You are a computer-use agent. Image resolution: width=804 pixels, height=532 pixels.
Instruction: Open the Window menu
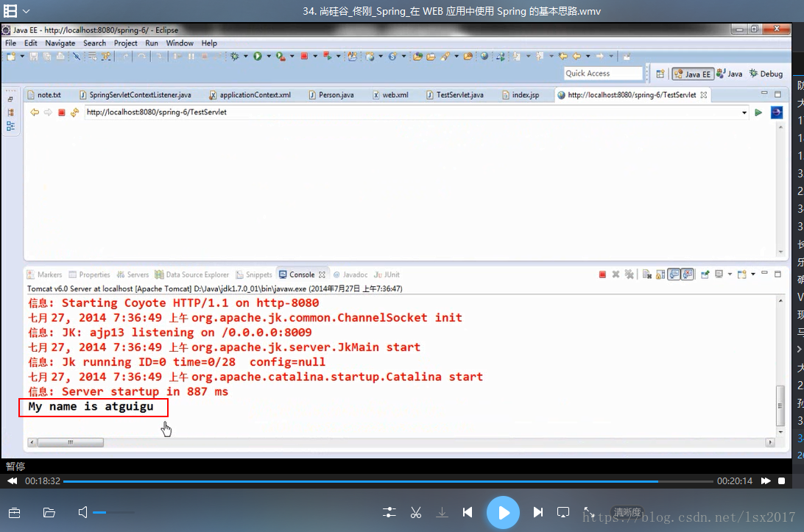180,43
